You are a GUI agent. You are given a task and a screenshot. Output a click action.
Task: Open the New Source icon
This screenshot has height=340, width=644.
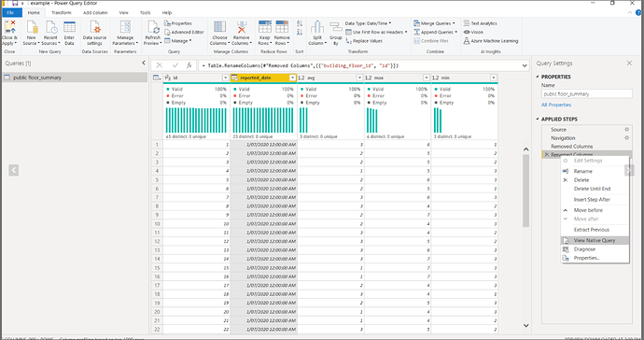tap(32, 27)
